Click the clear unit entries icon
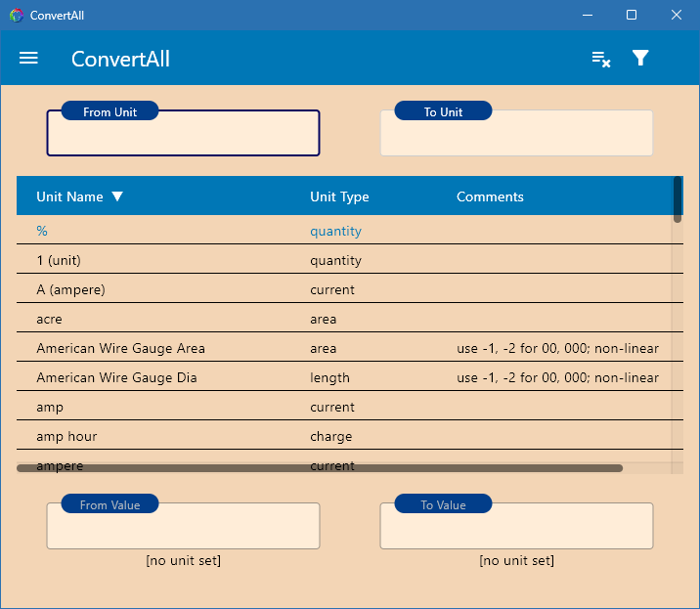This screenshot has height=609, width=700. pyautogui.click(x=601, y=59)
